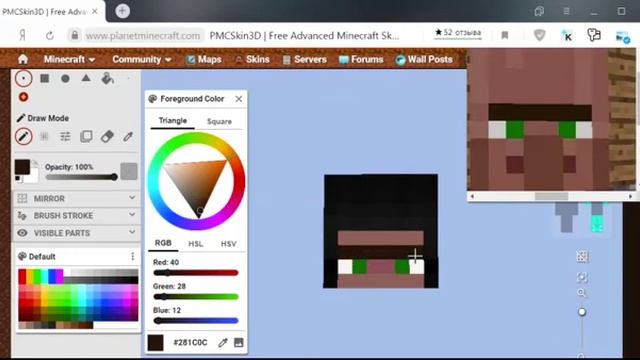Click the zoom magnifier icon at right edge
This screenshot has width=640, height=360.
582,293
